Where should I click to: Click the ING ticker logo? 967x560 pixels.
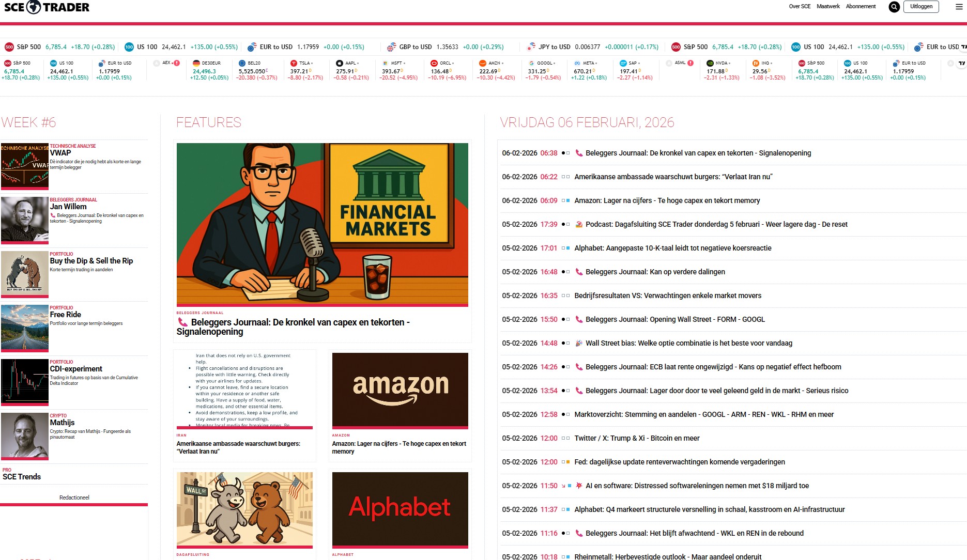coord(756,63)
